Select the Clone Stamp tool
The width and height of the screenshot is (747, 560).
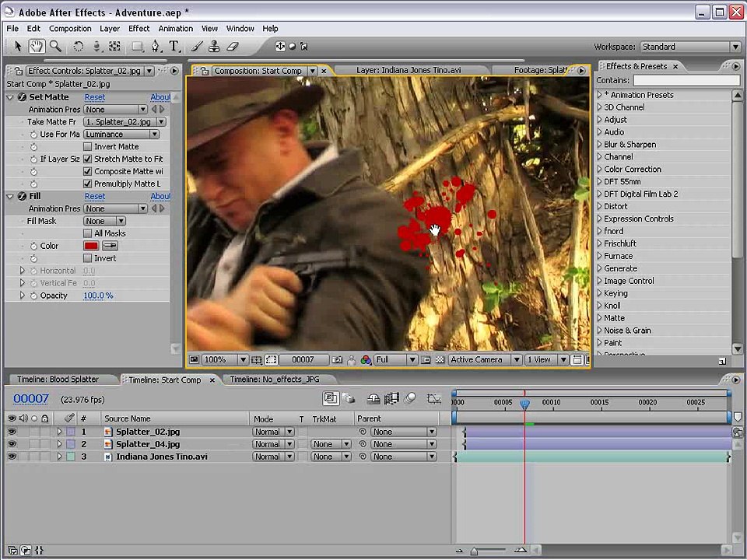pos(214,46)
